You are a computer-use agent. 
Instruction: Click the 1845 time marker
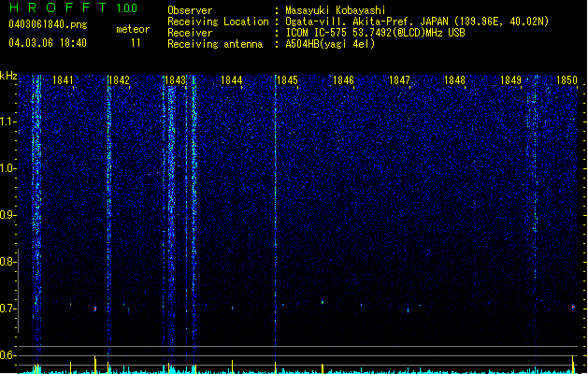[x=287, y=80]
